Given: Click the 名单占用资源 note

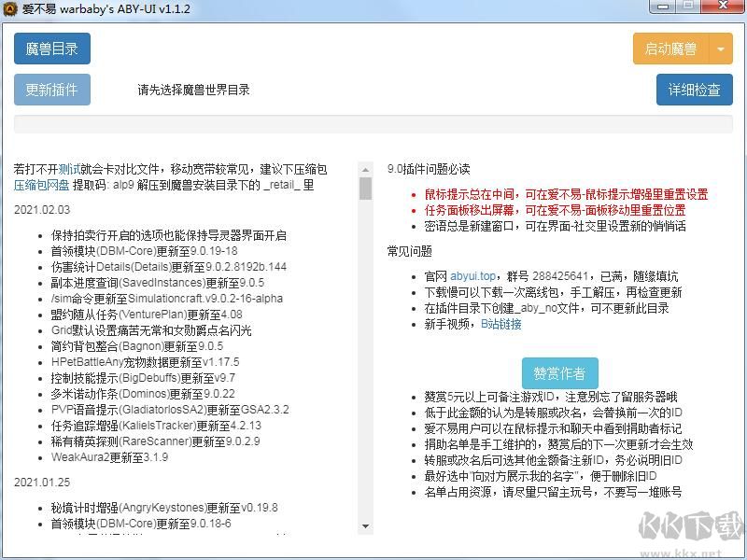Looking at the screenshot, I should (553, 492).
